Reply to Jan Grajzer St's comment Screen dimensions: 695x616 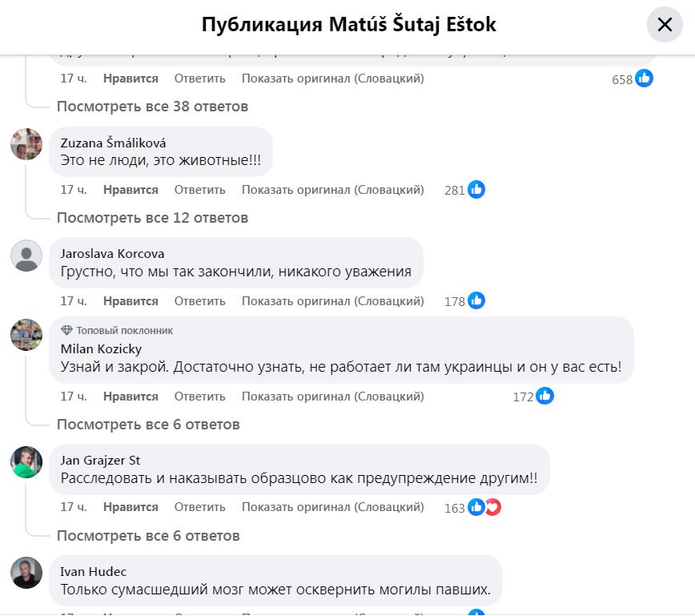(200, 507)
